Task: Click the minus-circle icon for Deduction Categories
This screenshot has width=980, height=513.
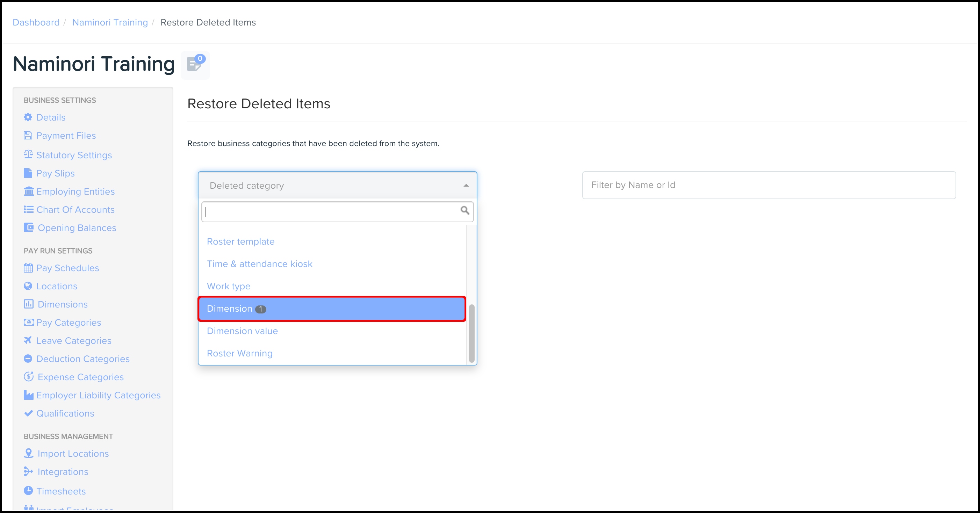Action: pos(28,358)
